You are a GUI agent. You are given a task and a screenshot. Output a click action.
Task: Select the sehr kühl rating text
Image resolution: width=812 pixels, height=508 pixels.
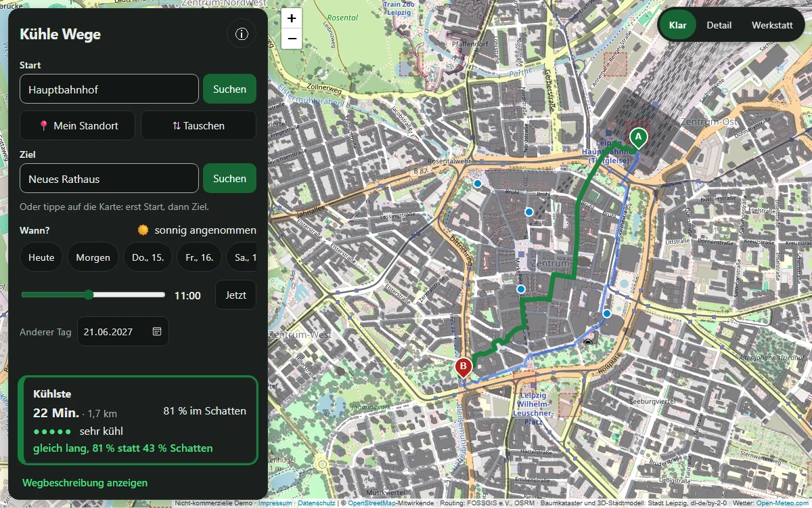101,431
